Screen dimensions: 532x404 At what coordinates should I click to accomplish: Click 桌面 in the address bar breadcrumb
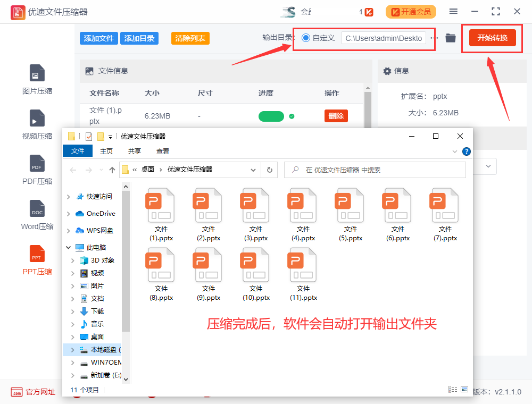tap(147, 170)
